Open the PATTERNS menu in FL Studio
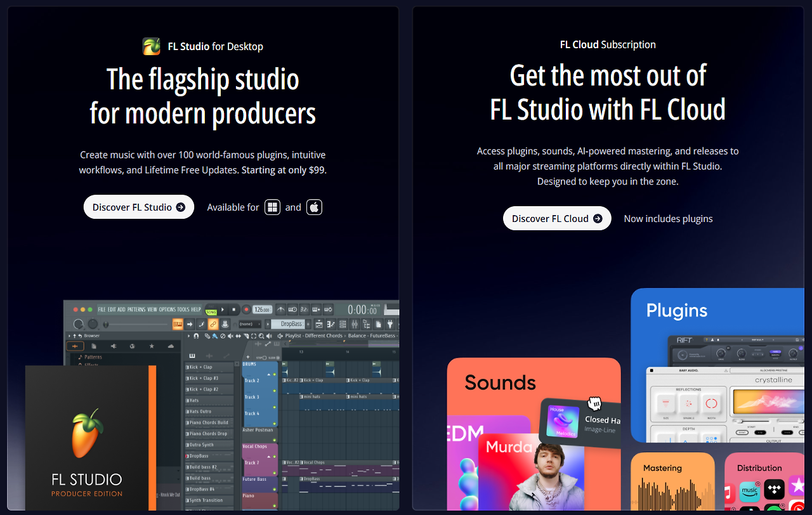 136,310
